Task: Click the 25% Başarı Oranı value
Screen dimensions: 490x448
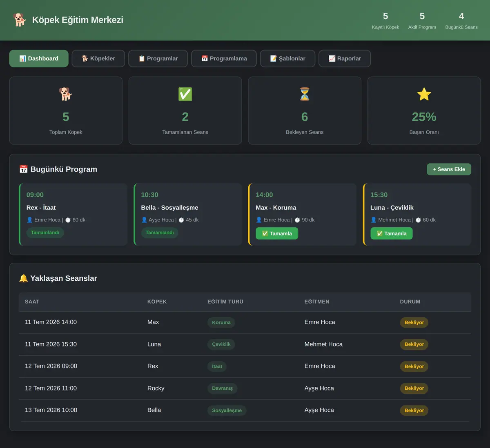Action: (424, 117)
